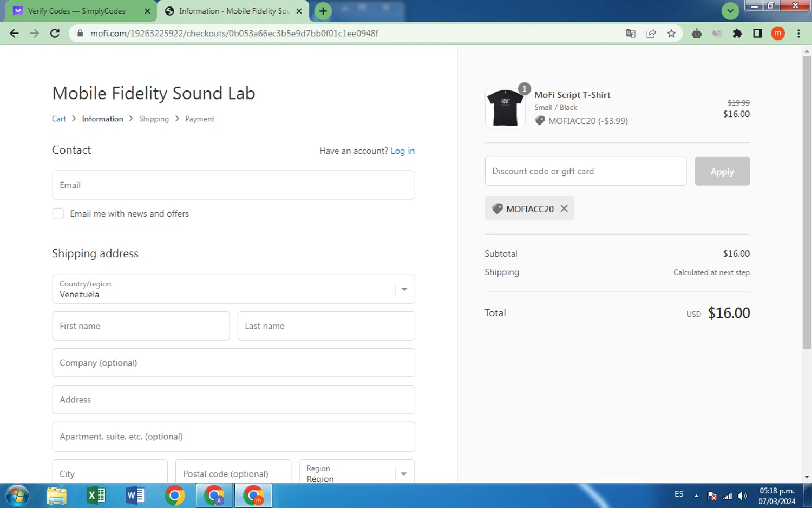Click the Calculated at next step text
Viewport: 812px width, 508px height.
(x=711, y=272)
